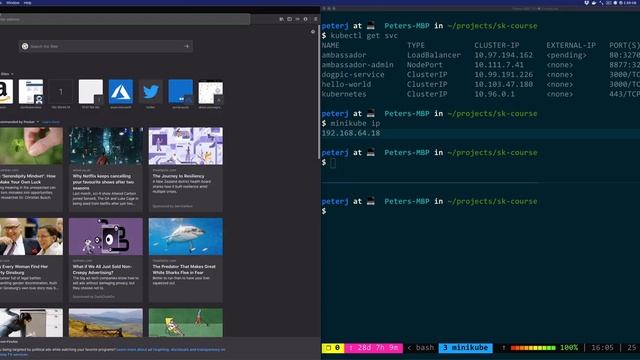The image size is (640, 360).
Task: Click the <pending> external IP value
Action: pos(567,55)
